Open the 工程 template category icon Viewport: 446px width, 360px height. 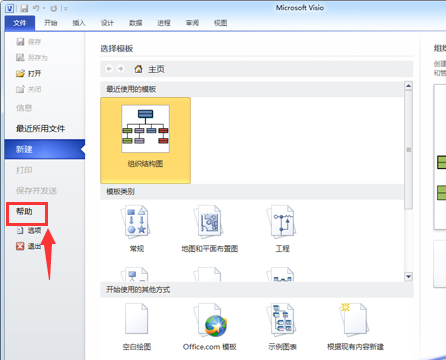(x=282, y=221)
